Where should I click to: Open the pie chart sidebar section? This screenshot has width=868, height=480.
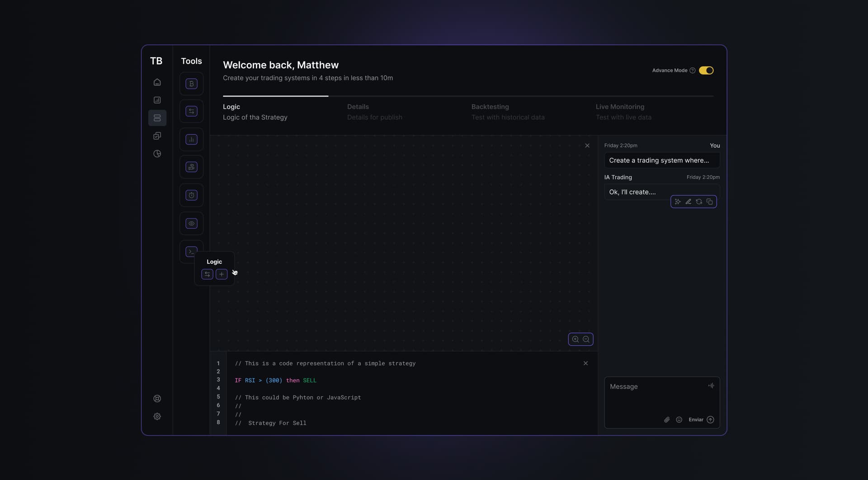[x=157, y=154]
